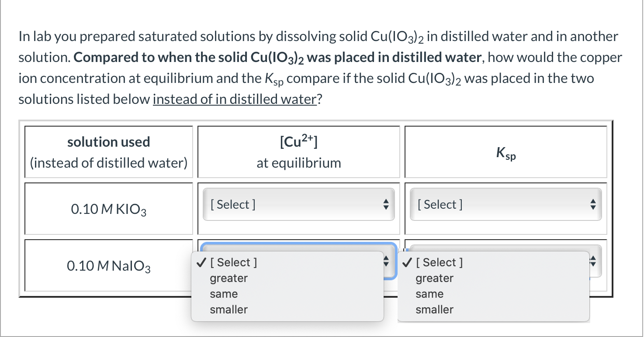644x337 pixels.
Task: Select "greater" under the Ksp column menu
Action: 434,278
